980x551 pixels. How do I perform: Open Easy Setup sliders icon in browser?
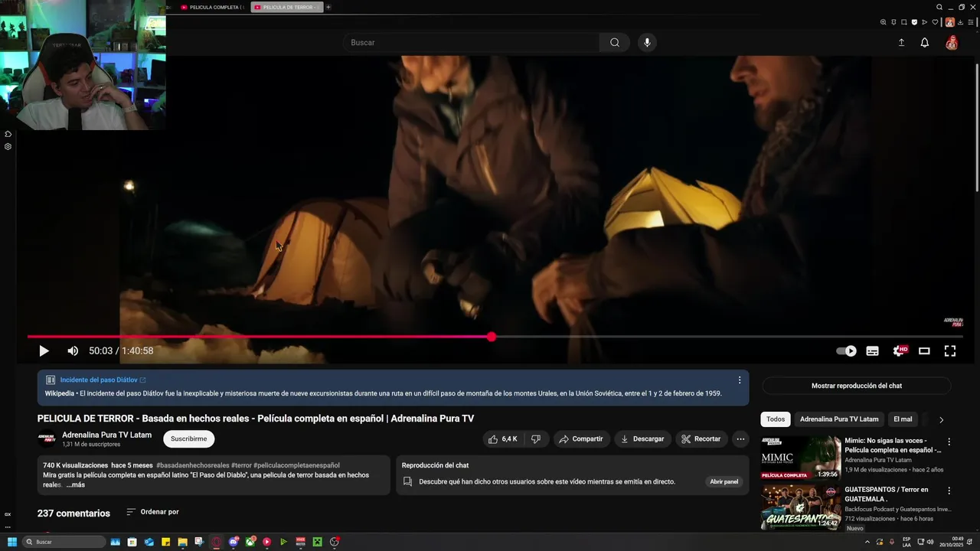[971, 22]
